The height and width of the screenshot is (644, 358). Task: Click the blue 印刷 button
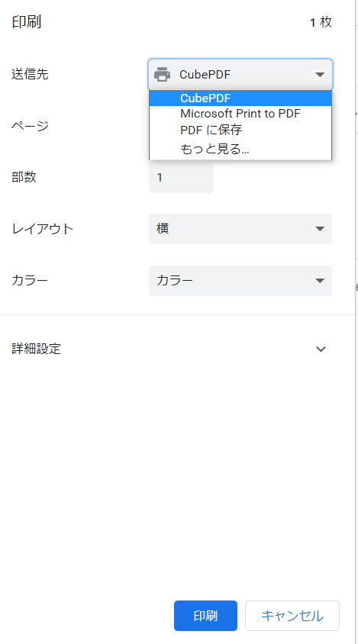pyautogui.click(x=205, y=616)
